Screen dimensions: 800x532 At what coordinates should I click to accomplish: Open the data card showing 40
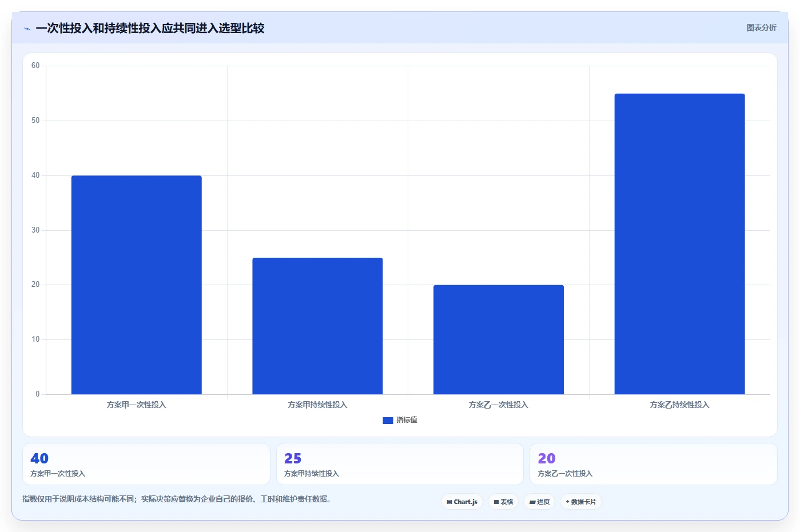pos(146,464)
